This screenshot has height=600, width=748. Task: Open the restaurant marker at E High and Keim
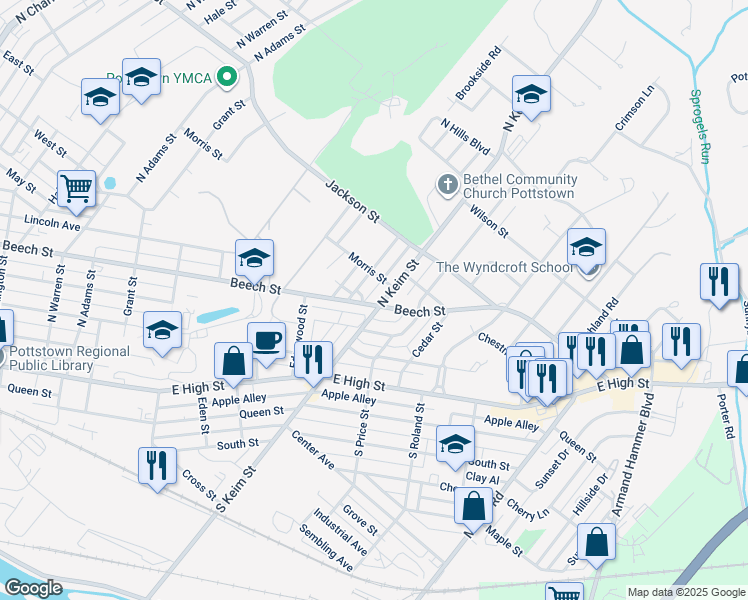click(x=313, y=363)
